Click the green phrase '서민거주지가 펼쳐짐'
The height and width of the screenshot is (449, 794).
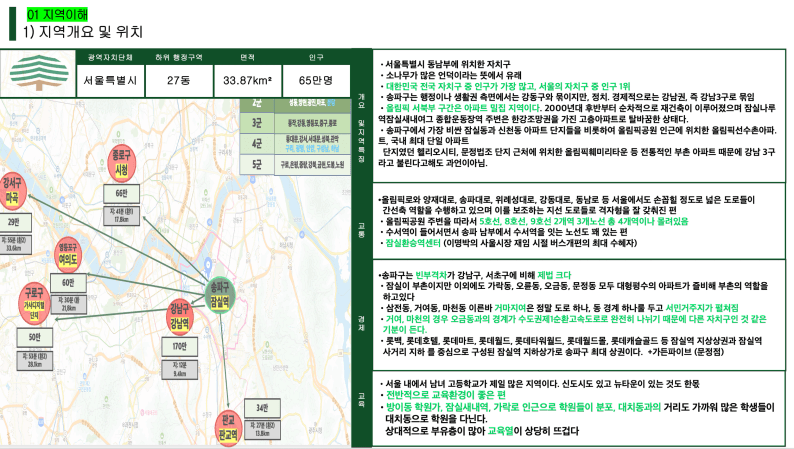click(701, 308)
